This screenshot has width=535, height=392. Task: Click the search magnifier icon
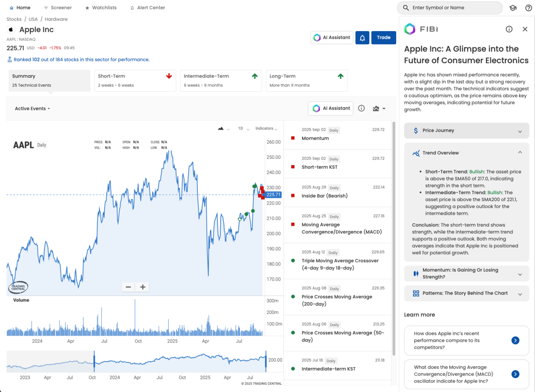406,8
